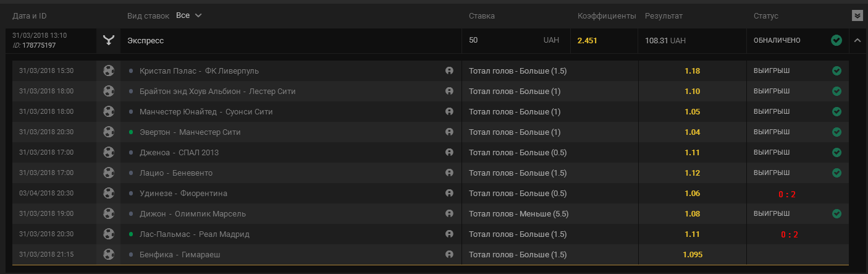Open stats icon for Brighton–Leicester match
This screenshot has height=274, width=868.
pyautogui.click(x=449, y=92)
